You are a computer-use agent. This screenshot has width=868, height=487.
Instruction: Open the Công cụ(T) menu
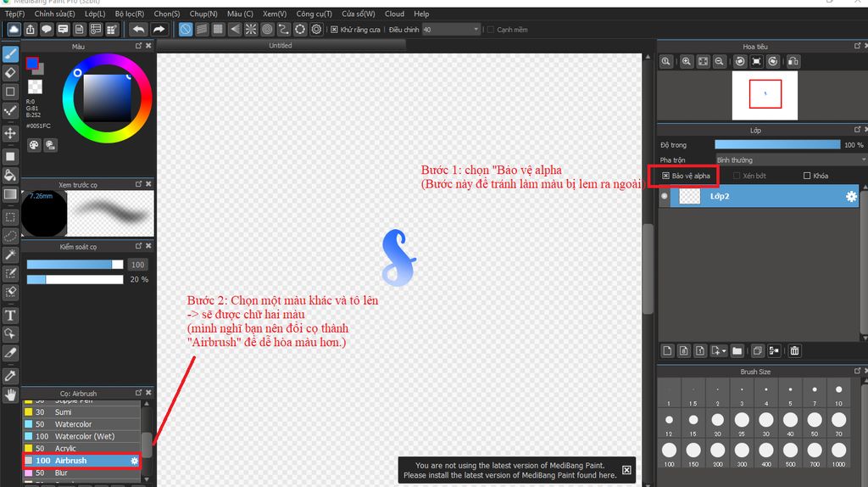click(314, 14)
